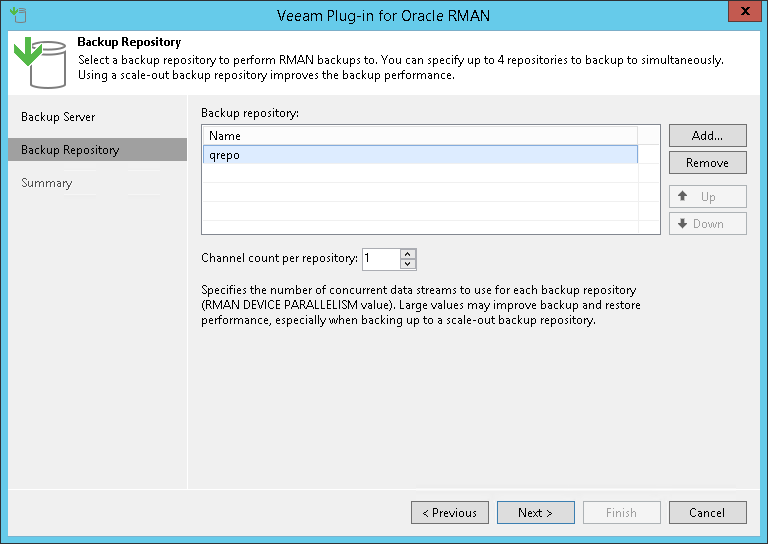Click the 'Channel count per repository:' label
Screen dimensions: 768x544
pyautogui.click(x=279, y=258)
